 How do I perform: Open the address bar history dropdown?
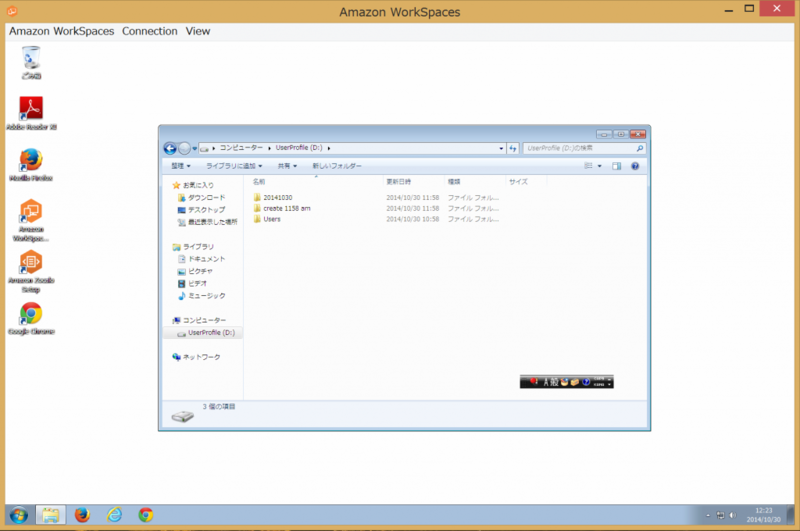[x=501, y=148]
